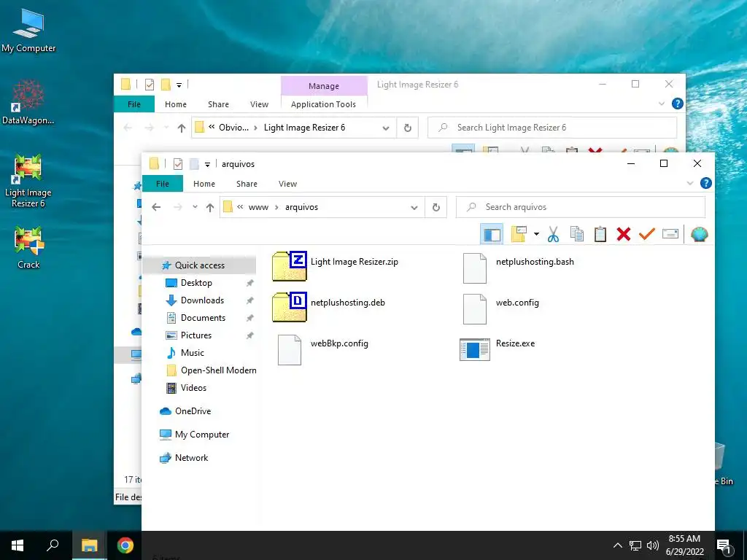Go back in arquivos window
Viewport: 747px width, 560px height.
(x=156, y=207)
